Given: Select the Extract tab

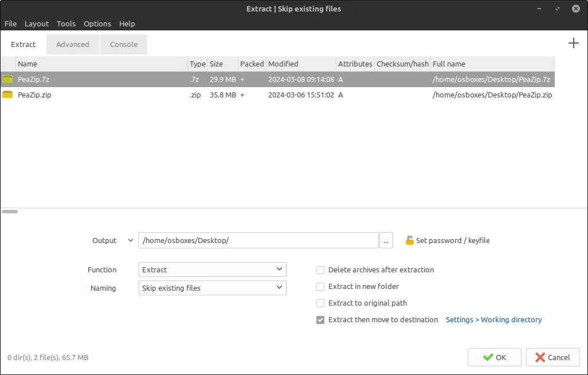Looking at the screenshot, I should (x=23, y=44).
